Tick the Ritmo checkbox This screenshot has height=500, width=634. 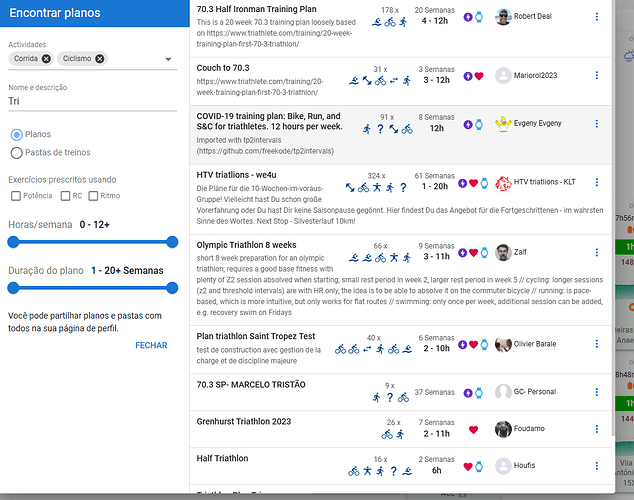point(93,196)
